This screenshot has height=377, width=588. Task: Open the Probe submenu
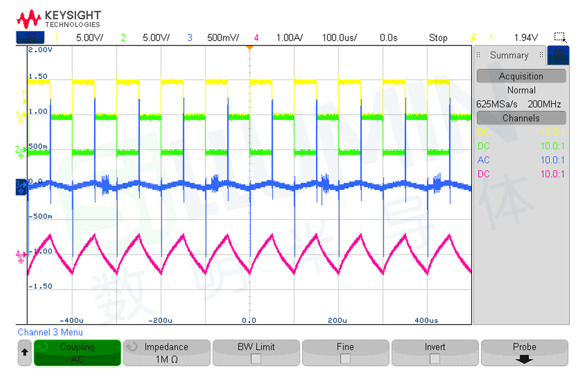click(524, 353)
